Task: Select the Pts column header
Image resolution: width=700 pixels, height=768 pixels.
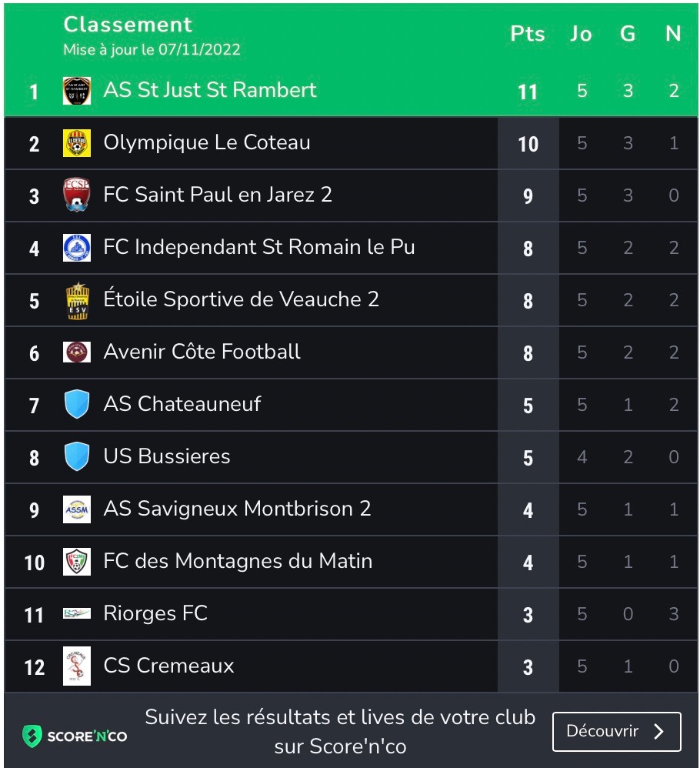Action: [x=528, y=35]
